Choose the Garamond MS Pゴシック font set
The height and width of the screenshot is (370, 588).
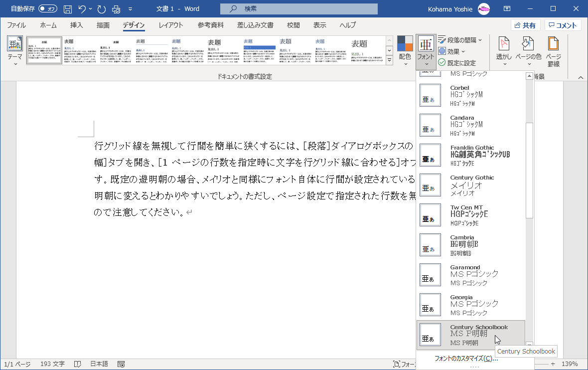coord(470,275)
